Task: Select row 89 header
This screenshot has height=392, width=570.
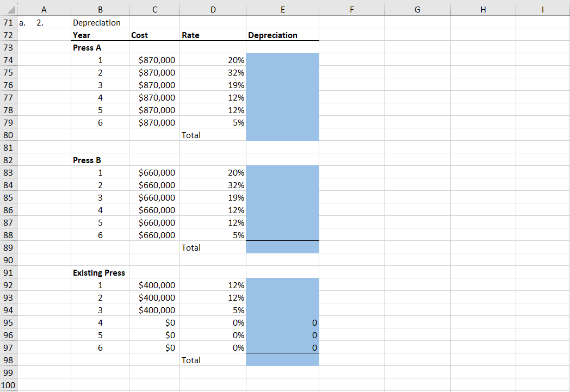Action: tap(8, 247)
